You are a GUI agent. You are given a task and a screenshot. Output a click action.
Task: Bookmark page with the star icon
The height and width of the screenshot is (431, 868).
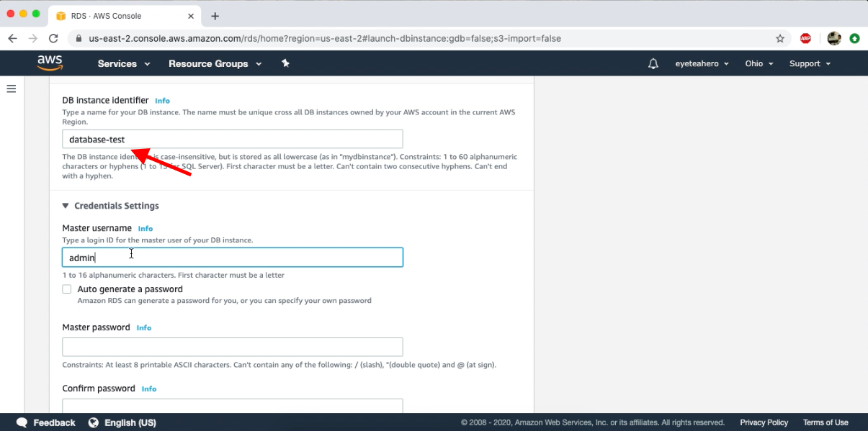coord(780,39)
